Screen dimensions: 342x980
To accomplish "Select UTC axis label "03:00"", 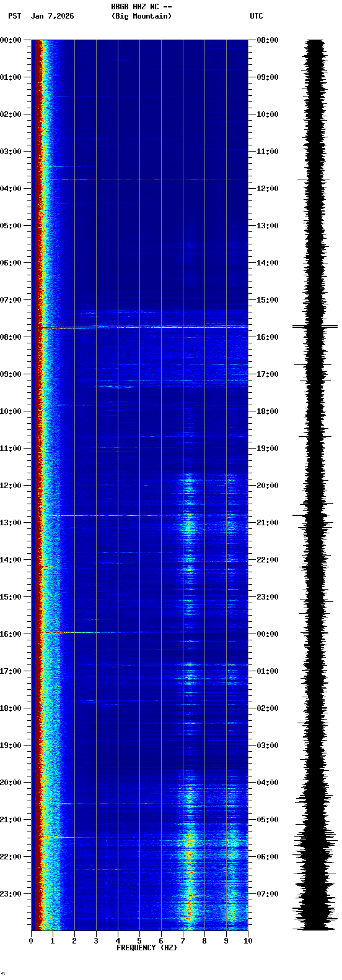I will 268,746.
